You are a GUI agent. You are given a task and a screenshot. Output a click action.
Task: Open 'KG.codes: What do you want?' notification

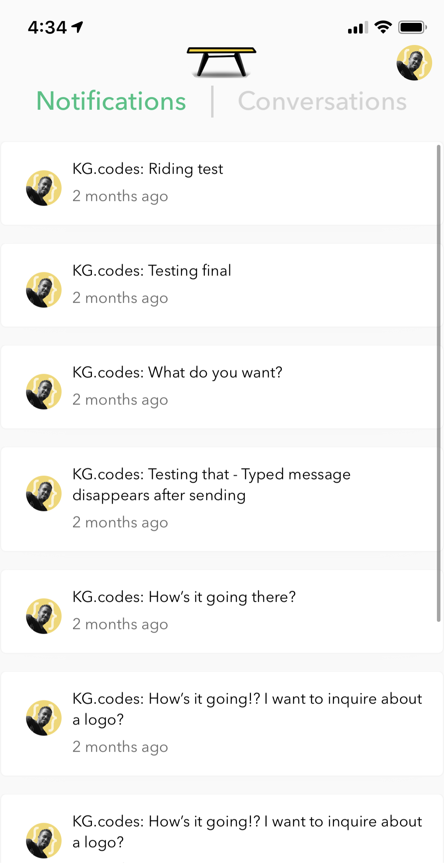tap(222, 387)
